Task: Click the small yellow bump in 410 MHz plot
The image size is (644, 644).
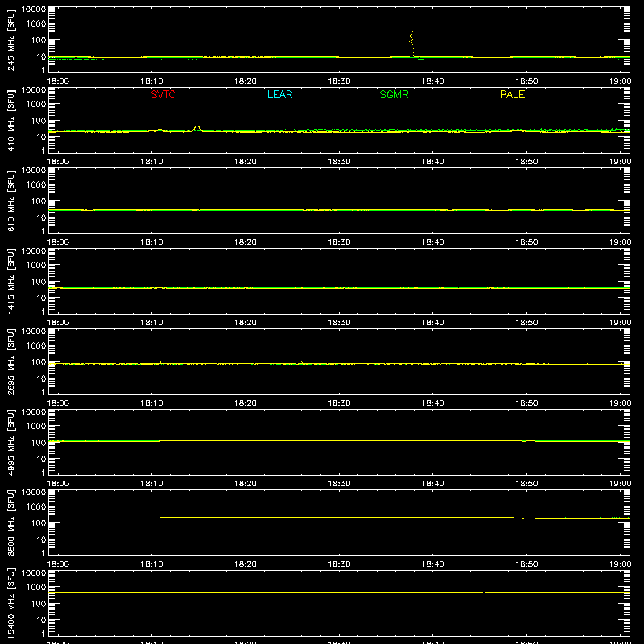Action: [x=197, y=128]
